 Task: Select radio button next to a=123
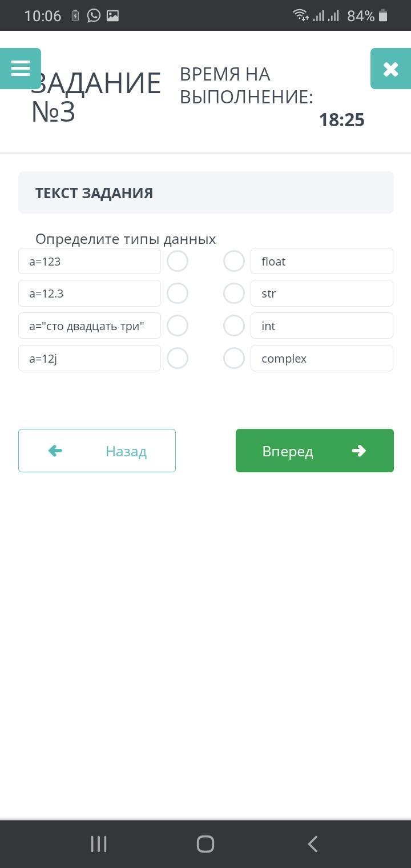click(178, 261)
